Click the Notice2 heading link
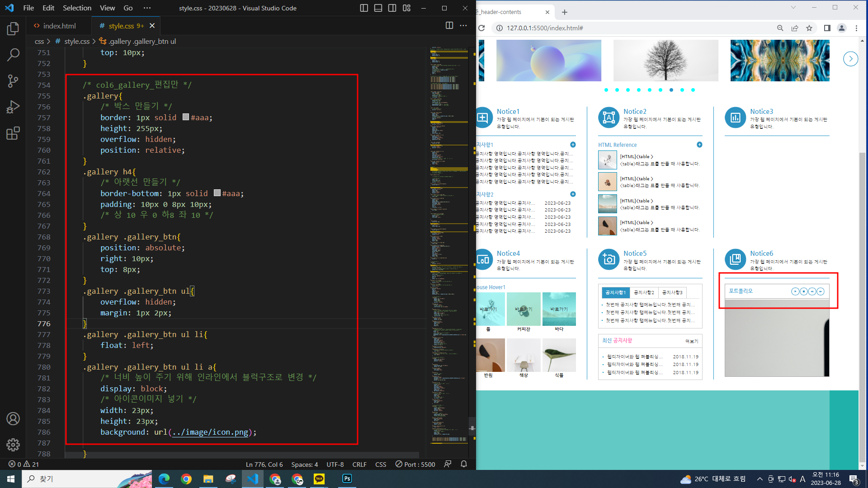This screenshot has height=488, width=868. coord(635,112)
